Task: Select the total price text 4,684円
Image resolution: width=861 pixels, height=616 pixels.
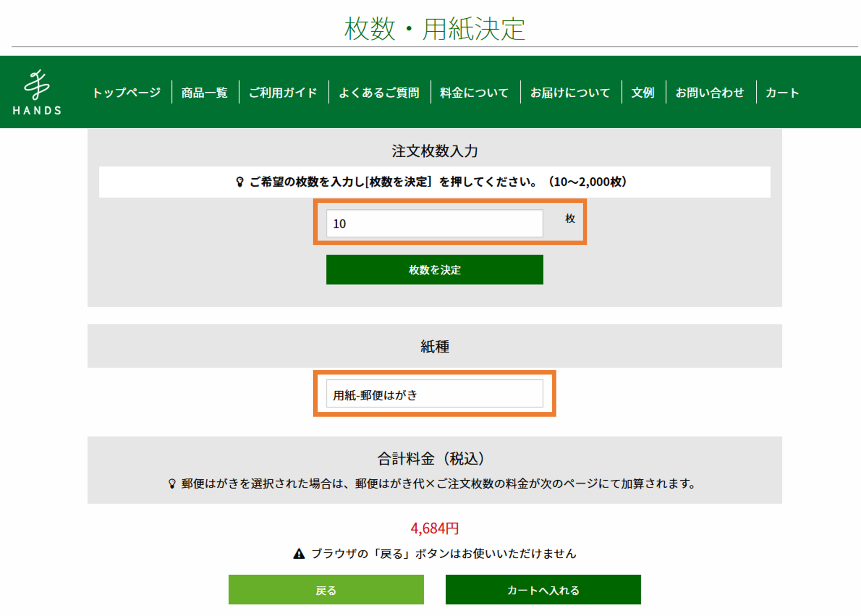Action: tap(435, 528)
